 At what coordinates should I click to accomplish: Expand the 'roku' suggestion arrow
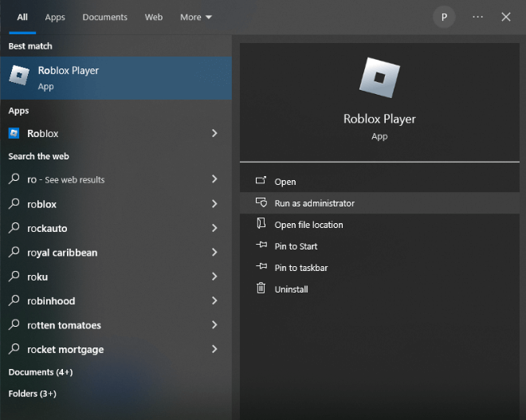(214, 276)
